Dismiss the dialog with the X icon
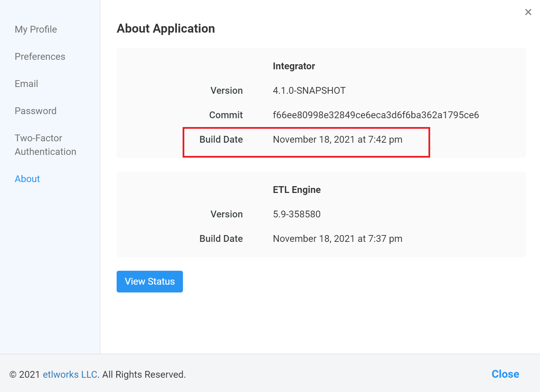 click(528, 12)
